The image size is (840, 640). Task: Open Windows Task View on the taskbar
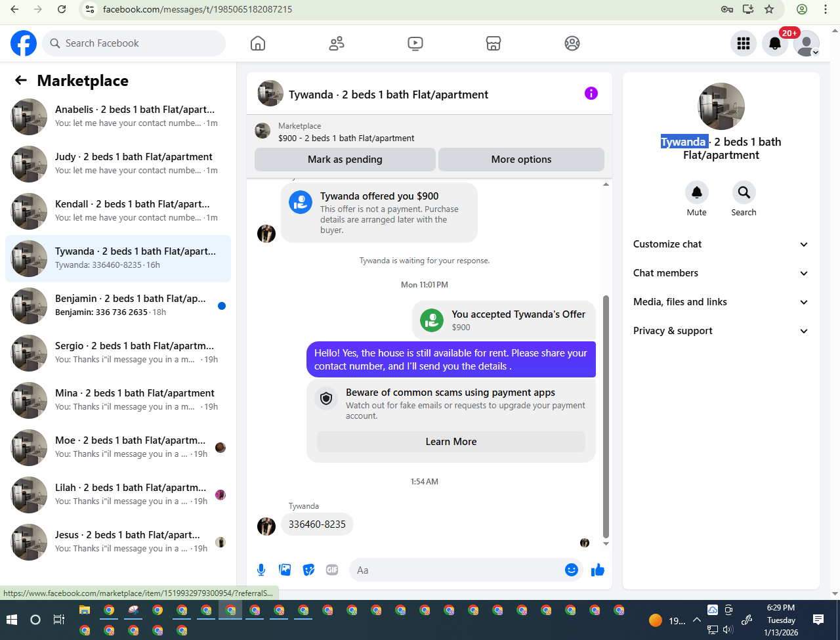coord(58,620)
